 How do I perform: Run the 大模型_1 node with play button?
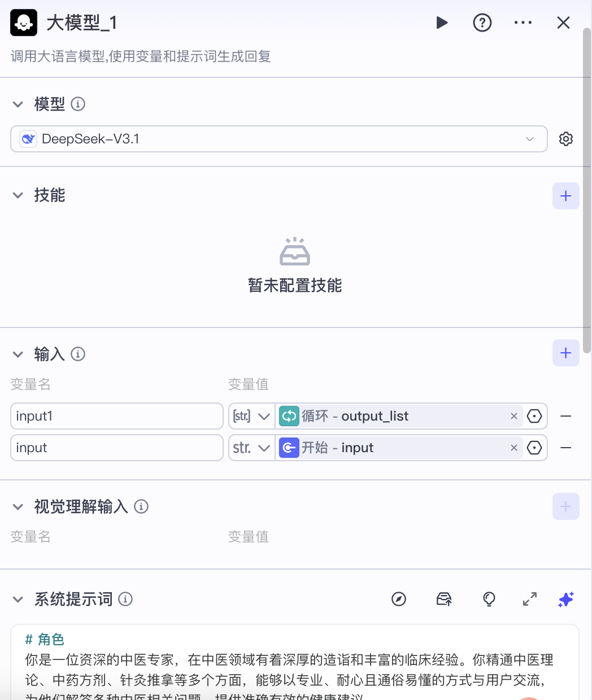pos(442,23)
